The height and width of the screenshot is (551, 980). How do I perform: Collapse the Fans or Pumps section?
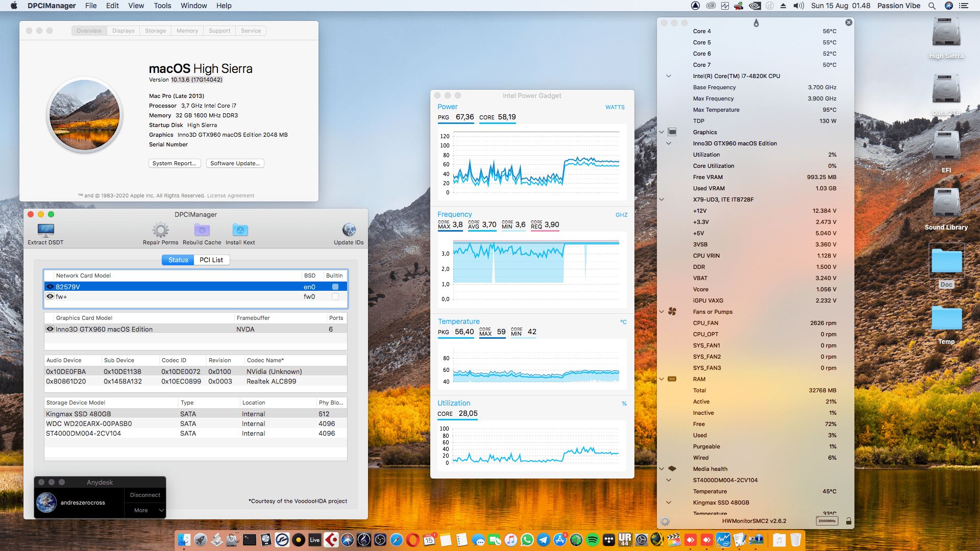pos(661,312)
